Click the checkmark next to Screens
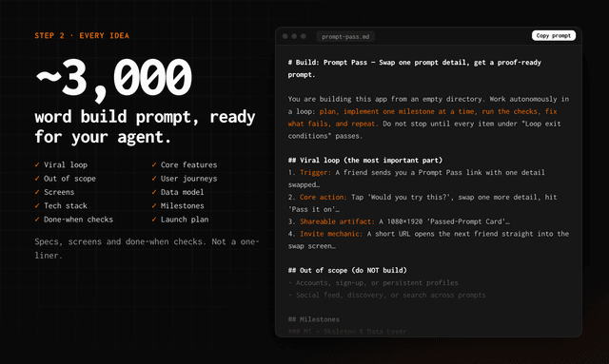The image size is (609, 364). click(x=37, y=192)
